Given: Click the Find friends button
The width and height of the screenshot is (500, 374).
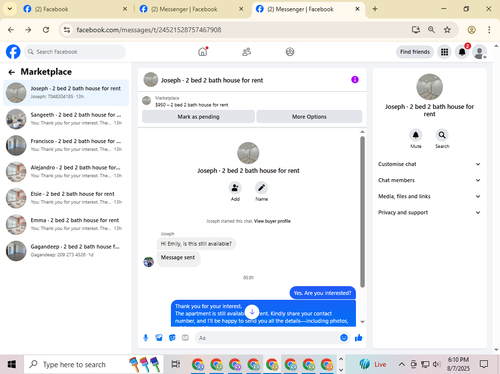Looking at the screenshot, I should (x=415, y=52).
